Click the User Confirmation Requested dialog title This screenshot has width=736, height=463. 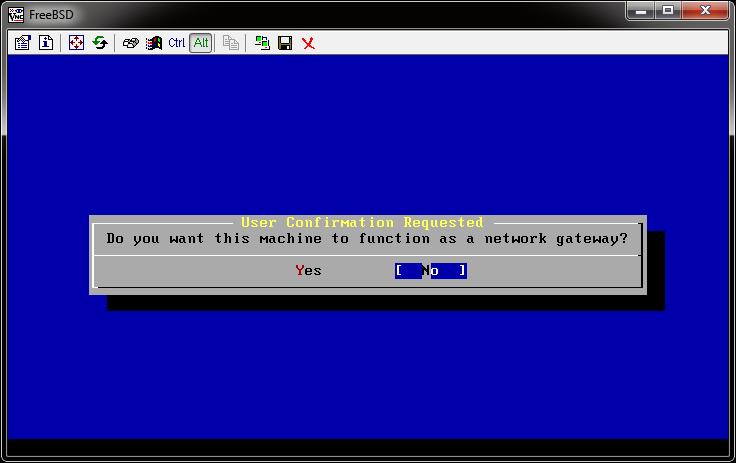click(362, 222)
